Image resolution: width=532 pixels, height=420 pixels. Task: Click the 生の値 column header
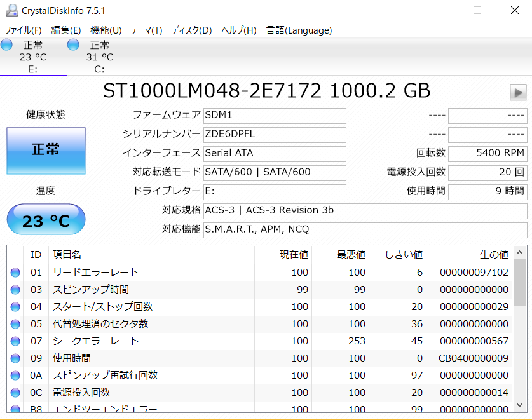470,254
